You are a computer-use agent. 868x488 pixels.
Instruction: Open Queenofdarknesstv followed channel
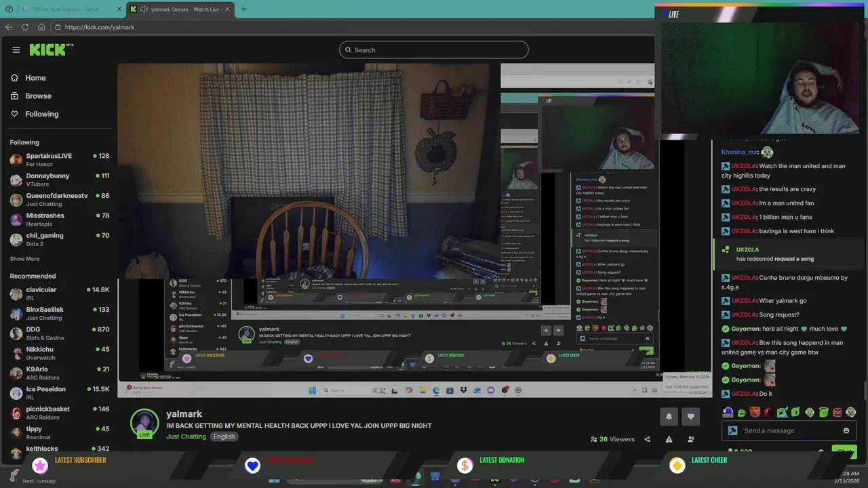pyautogui.click(x=60, y=199)
